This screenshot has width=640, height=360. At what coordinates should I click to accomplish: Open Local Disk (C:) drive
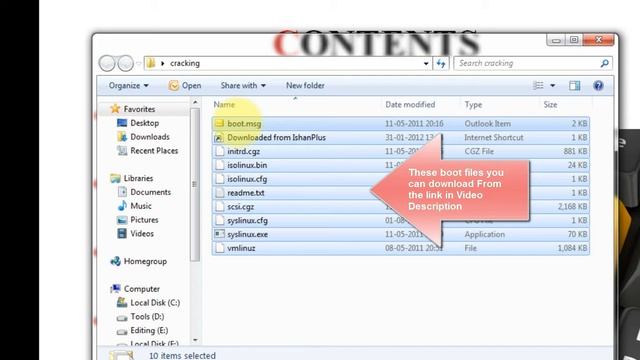148,302
